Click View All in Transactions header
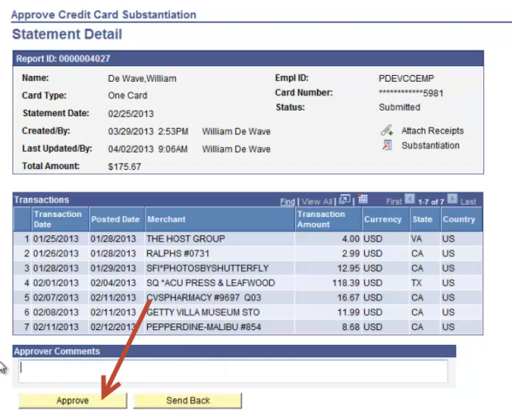 click(315, 201)
